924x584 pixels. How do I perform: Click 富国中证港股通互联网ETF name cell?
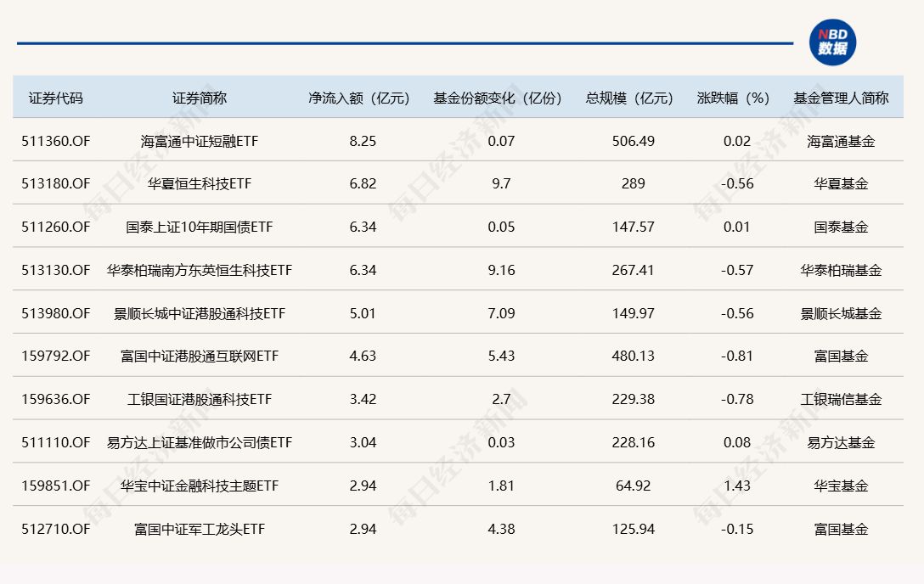tap(200, 357)
